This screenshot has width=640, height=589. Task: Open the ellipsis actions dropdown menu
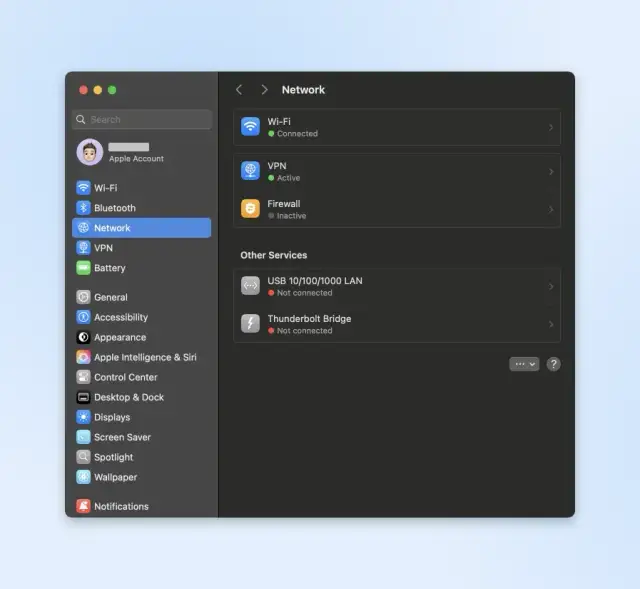pyautogui.click(x=524, y=364)
